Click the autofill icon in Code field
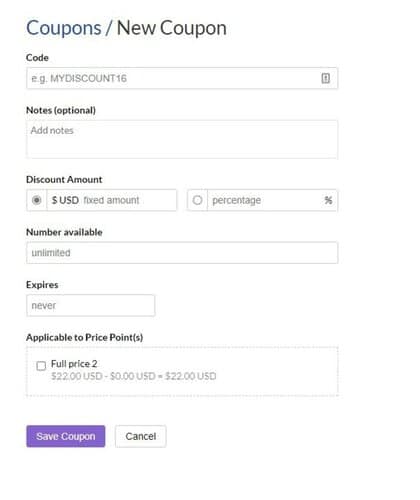This screenshot has width=420, height=500. click(x=325, y=78)
